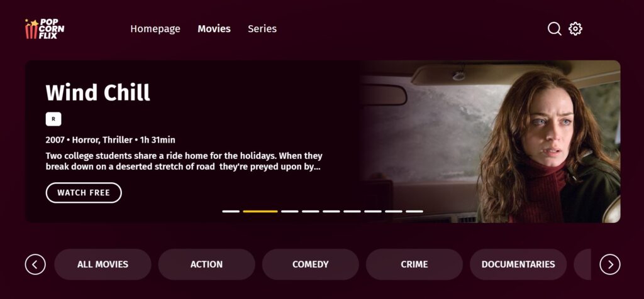The image size is (644, 299).
Task: Click the WATCH FREE button
Action: [x=84, y=193]
